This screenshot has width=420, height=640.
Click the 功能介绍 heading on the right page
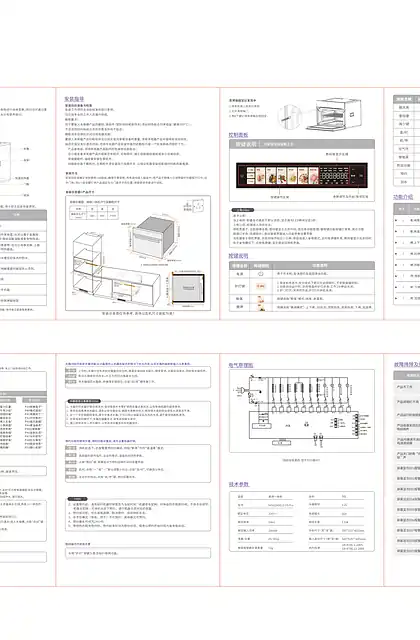pos(403,197)
